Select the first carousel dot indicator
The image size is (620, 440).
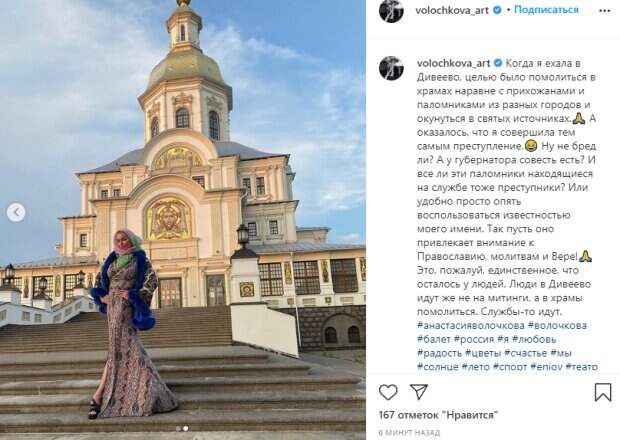point(178,428)
